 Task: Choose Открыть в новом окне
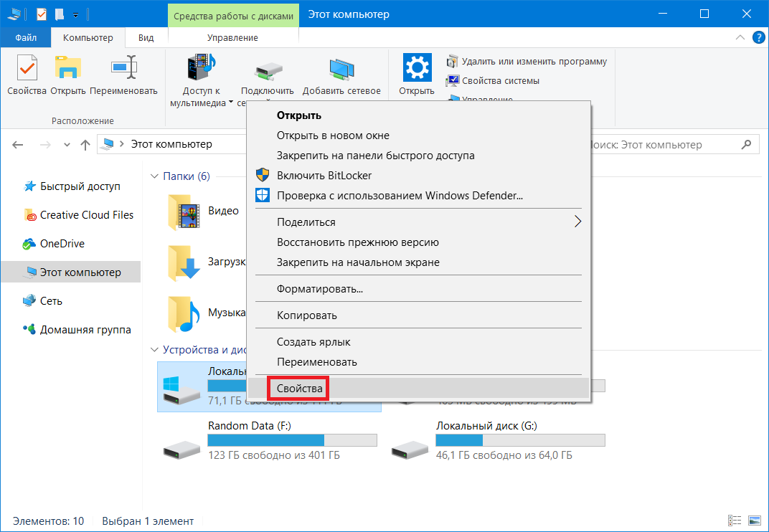point(418,136)
